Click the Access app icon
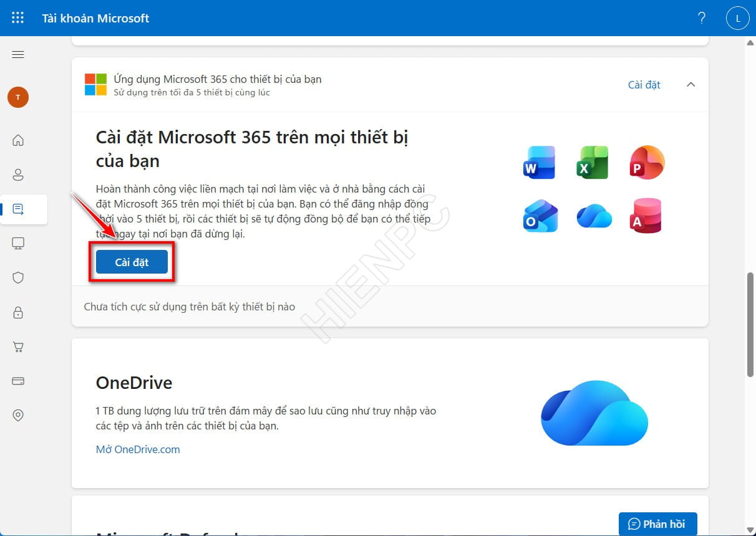This screenshot has height=536, width=756. click(646, 216)
